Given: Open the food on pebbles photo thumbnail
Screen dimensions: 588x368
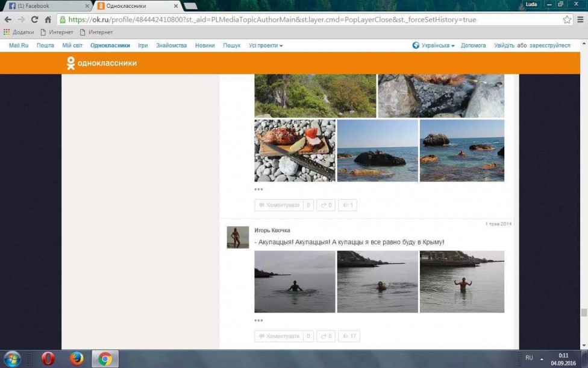Looking at the screenshot, I should point(295,150).
